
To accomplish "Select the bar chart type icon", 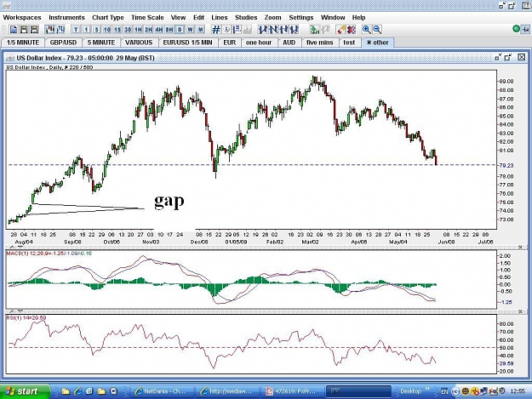I will [60, 30].
